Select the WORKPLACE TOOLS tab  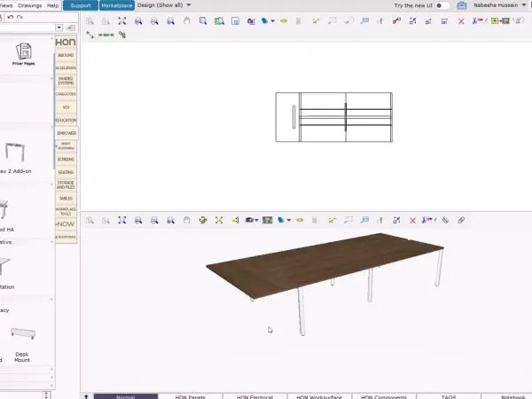click(66, 211)
